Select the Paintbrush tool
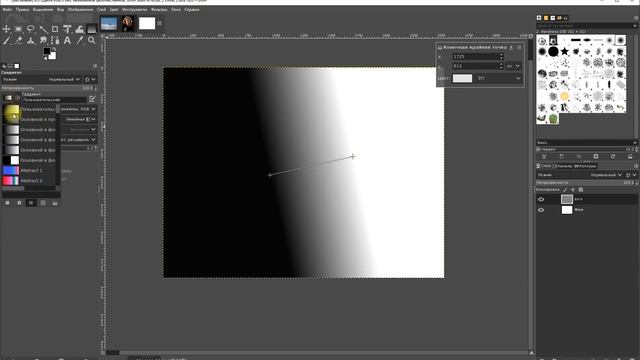 tap(6, 40)
